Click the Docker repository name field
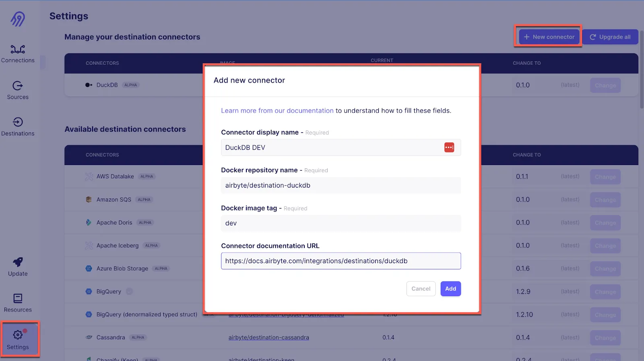Image resolution: width=644 pixels, height=361 pixels. pos(341,185)
